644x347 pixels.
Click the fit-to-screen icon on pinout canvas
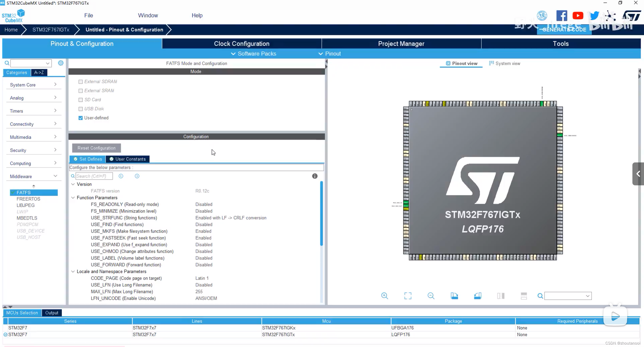coord(408,295)
